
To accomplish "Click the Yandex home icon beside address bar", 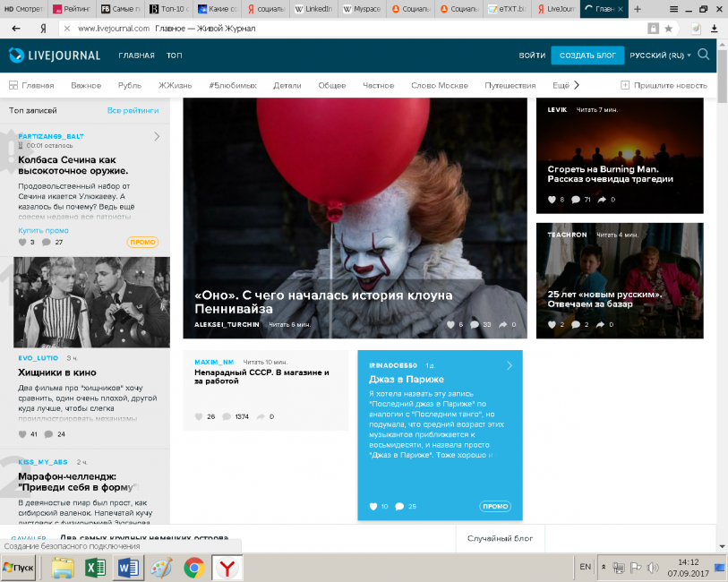I will (43, 29).
